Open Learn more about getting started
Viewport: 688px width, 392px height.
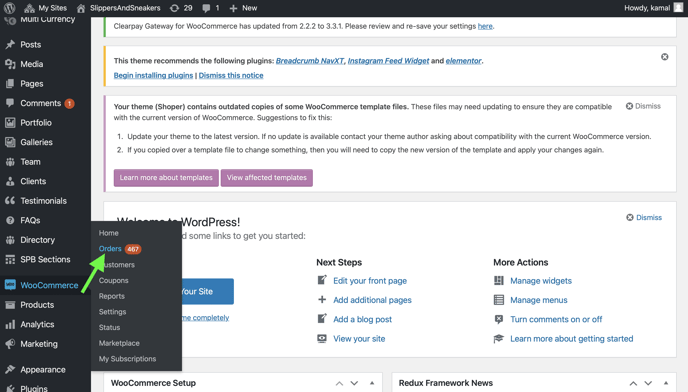(x=572, y=338)
